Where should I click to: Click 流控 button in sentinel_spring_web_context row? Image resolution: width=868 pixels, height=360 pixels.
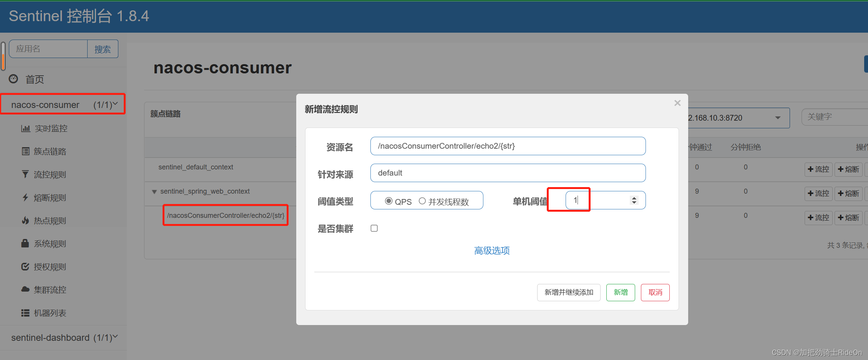[x=818, y=194]
